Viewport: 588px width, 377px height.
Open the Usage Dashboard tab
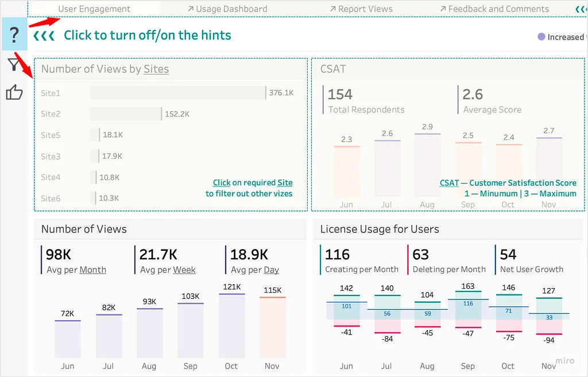[x=231, y=9]
